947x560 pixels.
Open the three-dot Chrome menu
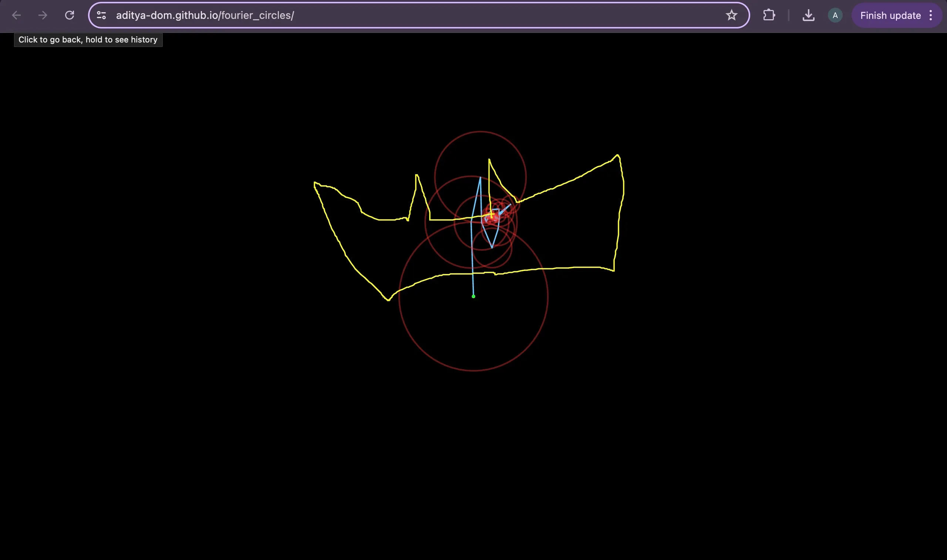tap(931, 16)
